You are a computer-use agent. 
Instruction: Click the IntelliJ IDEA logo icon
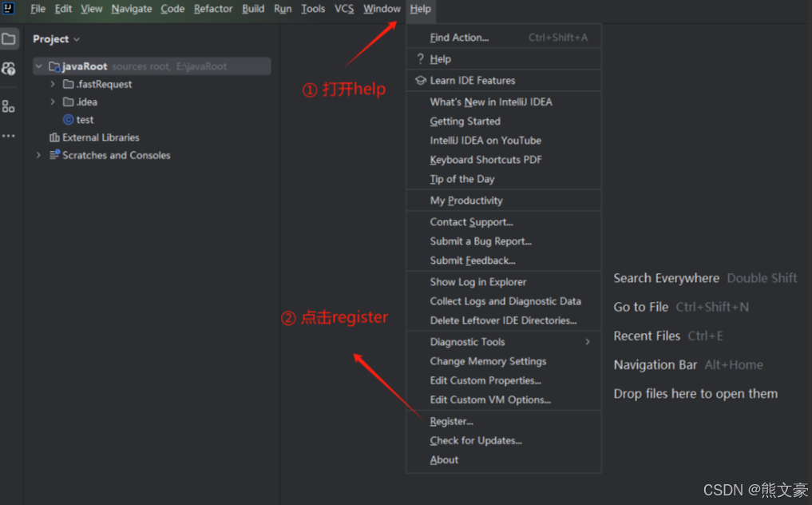coord(8,8)
